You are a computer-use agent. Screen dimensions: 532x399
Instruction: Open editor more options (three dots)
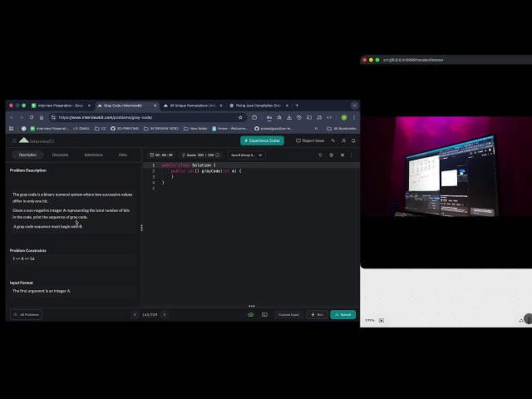(351, 155)
